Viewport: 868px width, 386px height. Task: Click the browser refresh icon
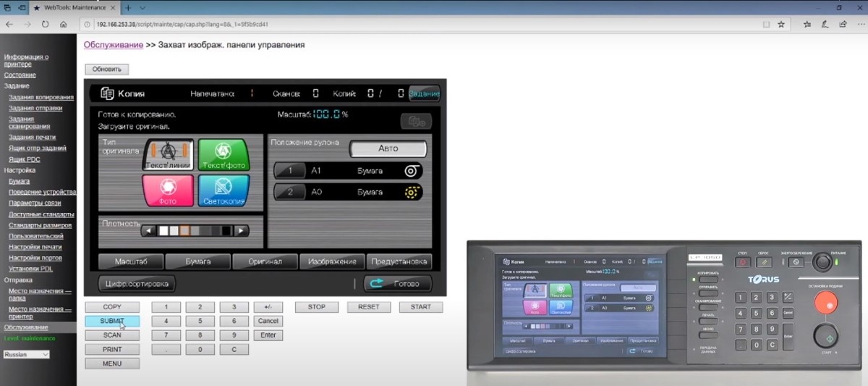tap(46, 24)
